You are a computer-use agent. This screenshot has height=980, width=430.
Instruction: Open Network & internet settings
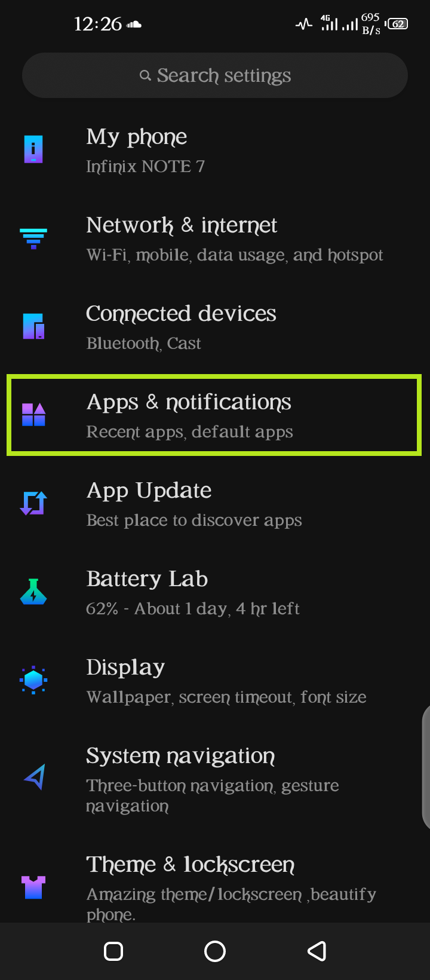click(x=215, y=238)
